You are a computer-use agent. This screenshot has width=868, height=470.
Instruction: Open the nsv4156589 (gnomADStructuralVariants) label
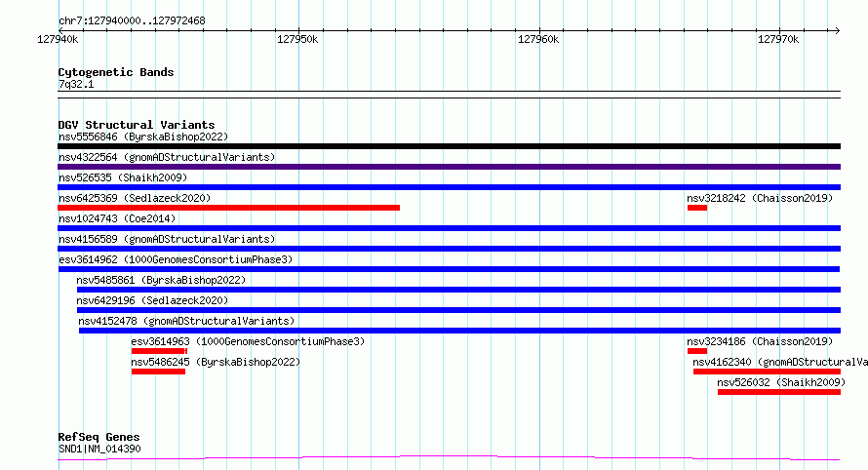167,239
